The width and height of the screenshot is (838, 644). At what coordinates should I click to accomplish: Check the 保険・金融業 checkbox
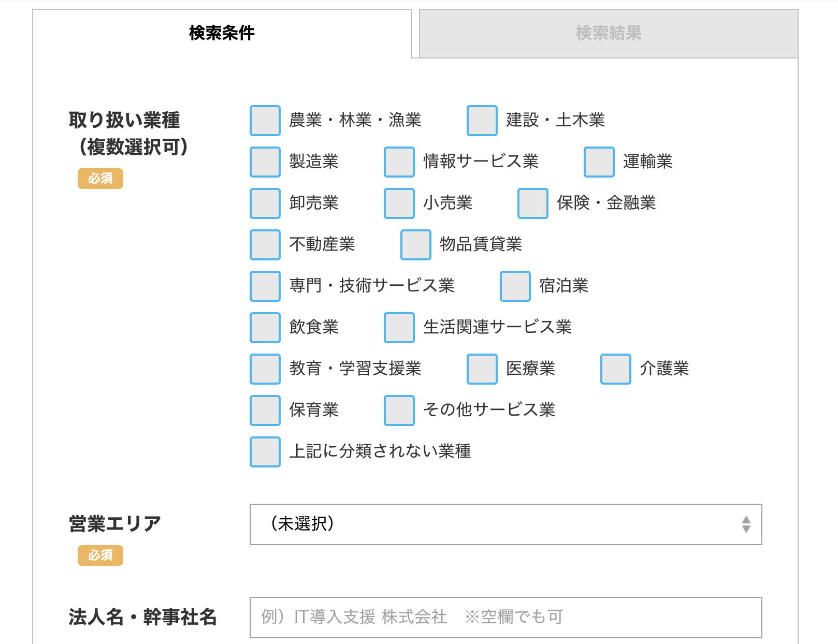pyautogui.click(x=533, y=203)
